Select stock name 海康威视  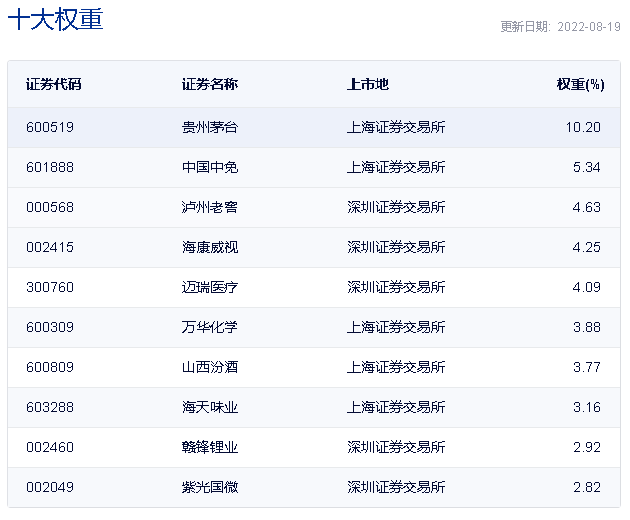[210, 247]
